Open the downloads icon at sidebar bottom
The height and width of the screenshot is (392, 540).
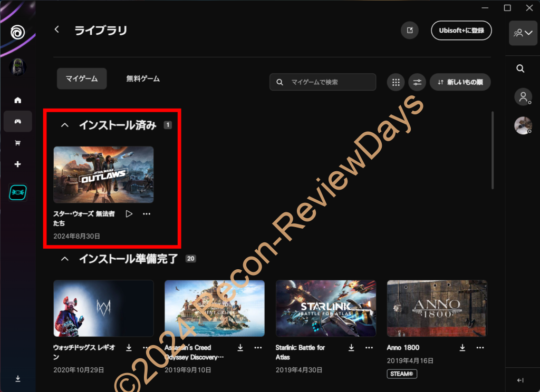tap(17, 378)
